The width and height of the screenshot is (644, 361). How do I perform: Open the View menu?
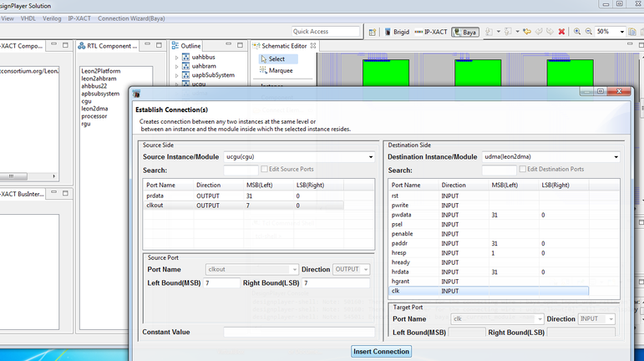click(7, 18)
